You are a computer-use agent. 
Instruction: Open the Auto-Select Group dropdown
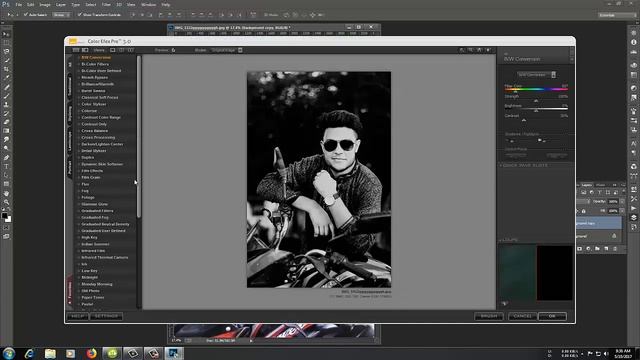(x=61, y=15)
